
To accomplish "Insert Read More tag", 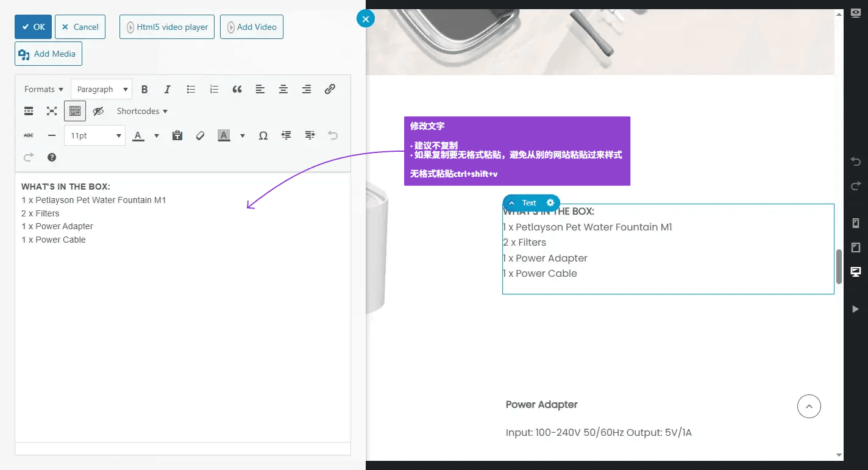I will [29, 112].
